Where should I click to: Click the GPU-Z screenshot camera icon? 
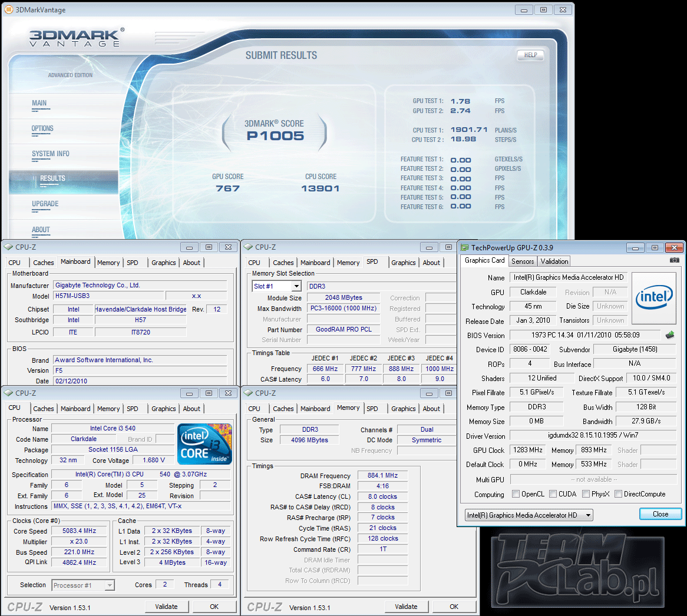(675, 260)
